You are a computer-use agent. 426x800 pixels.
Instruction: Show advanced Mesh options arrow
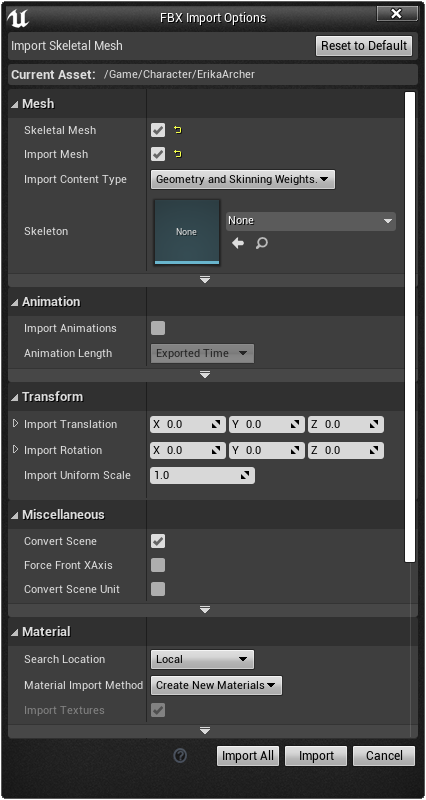pyautogui.click(x=205, y=280)
